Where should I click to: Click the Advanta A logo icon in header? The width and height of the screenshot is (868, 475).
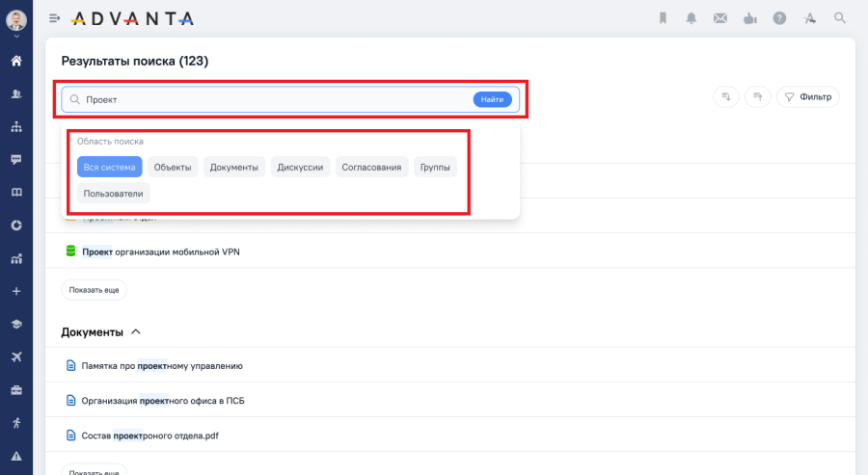coord(810,19)
